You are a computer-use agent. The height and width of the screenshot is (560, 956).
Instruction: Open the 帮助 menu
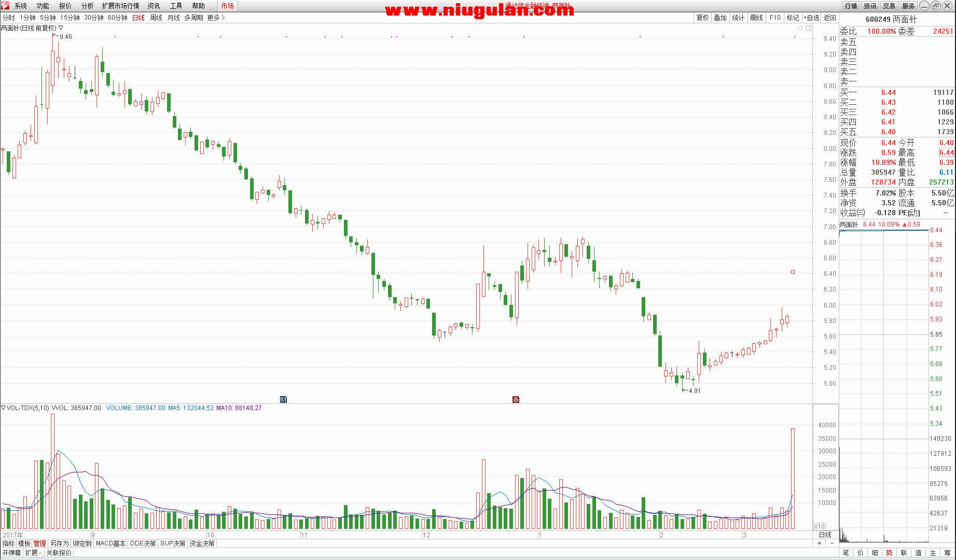coord(199,6)
